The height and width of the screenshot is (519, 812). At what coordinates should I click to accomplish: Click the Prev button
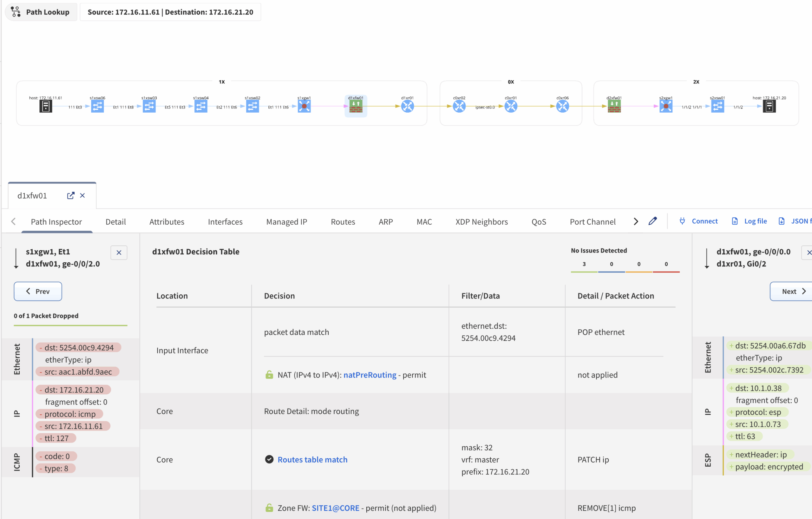(38, 291)
